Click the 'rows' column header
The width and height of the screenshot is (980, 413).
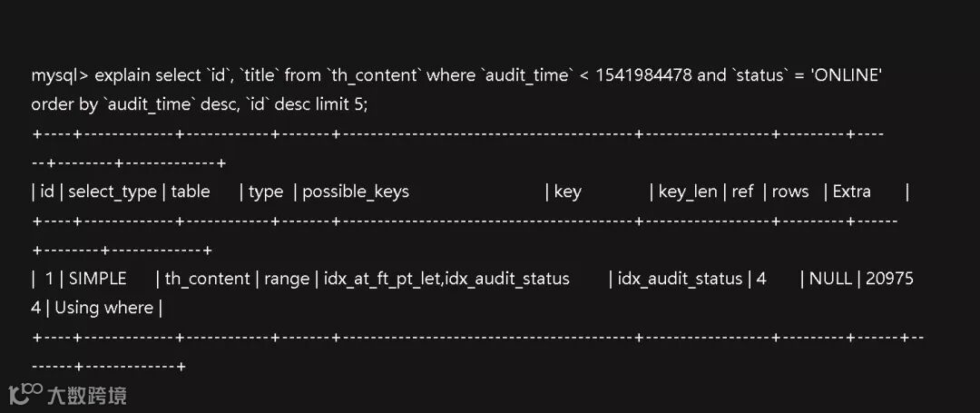click(790, 192)
